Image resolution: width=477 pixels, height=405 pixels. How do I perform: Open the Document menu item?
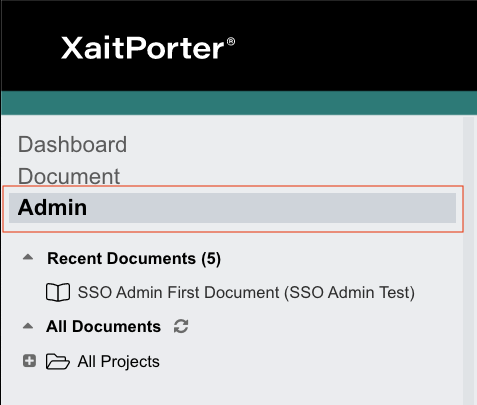coord(69,176)
